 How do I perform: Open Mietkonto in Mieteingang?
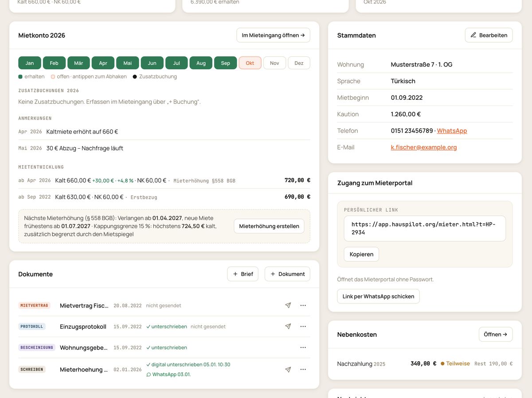(273, 35)
